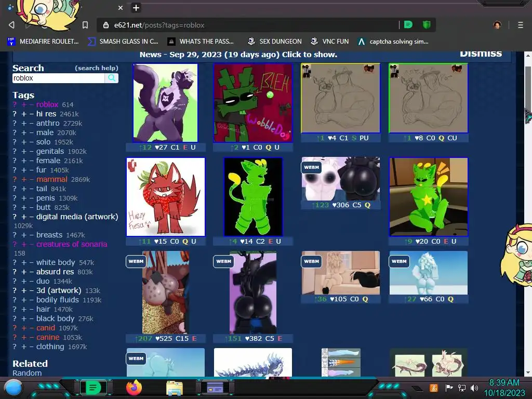This screenshot has width=532, height=399.
Task: Click the canid tag link
Action: (46, 328)
